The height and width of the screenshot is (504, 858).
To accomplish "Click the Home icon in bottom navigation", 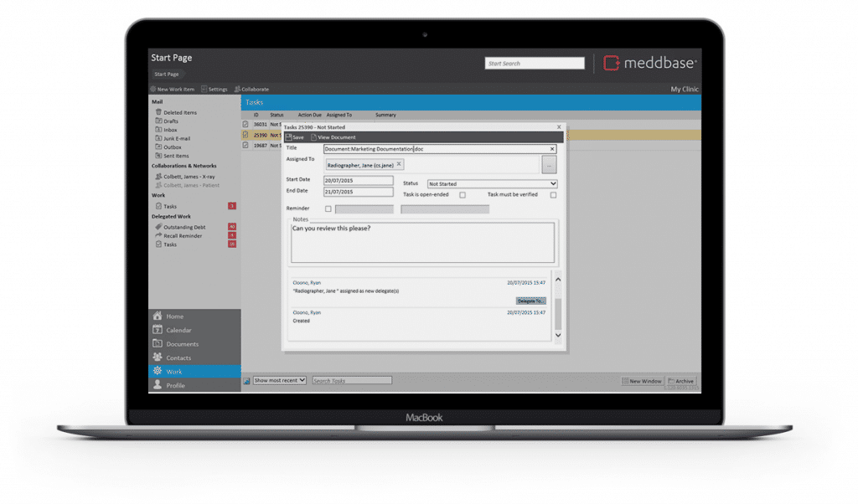I will click(158, 316).
